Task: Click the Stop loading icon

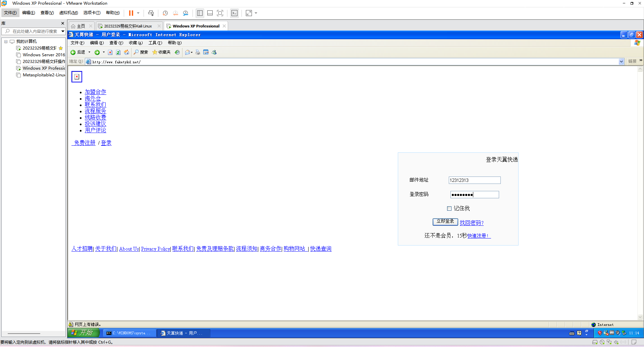Action: 110,52
